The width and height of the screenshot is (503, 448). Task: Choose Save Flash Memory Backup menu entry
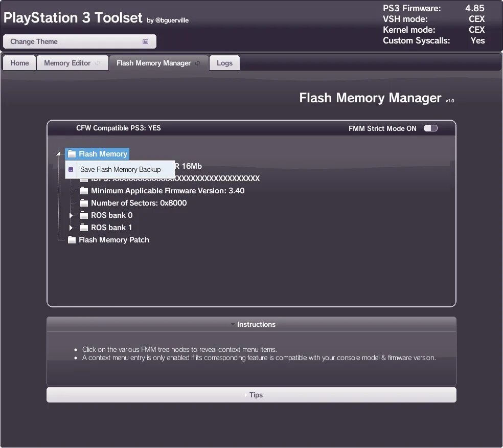[120, 169]
